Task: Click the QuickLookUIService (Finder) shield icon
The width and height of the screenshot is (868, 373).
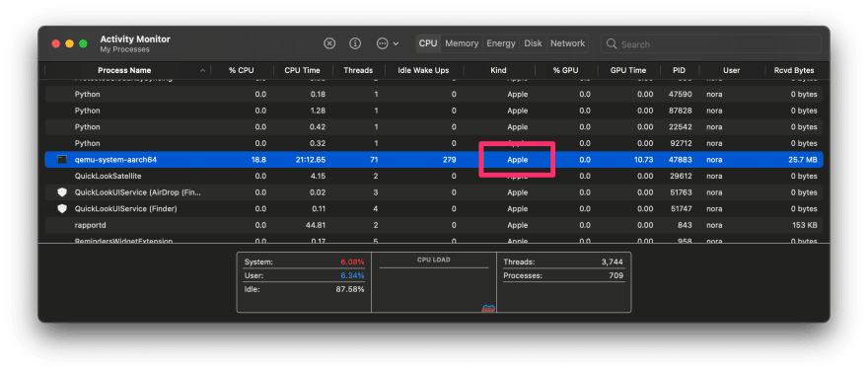Action: coord(62,208)
